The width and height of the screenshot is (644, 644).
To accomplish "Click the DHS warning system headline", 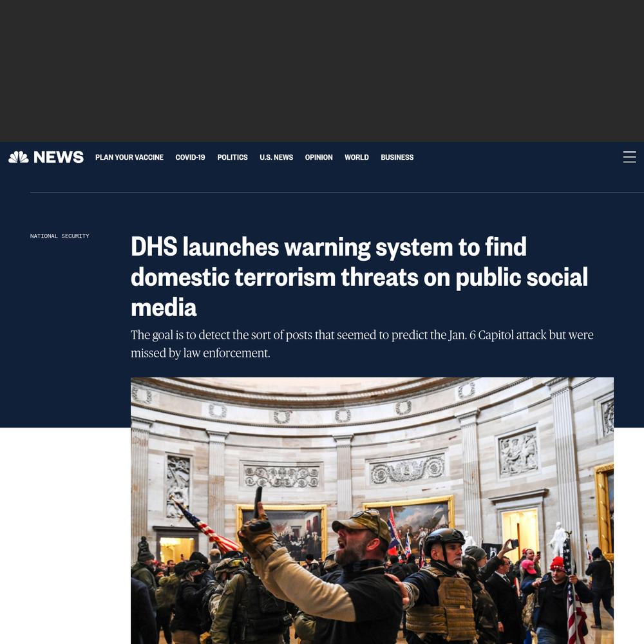I will (359, 277).
